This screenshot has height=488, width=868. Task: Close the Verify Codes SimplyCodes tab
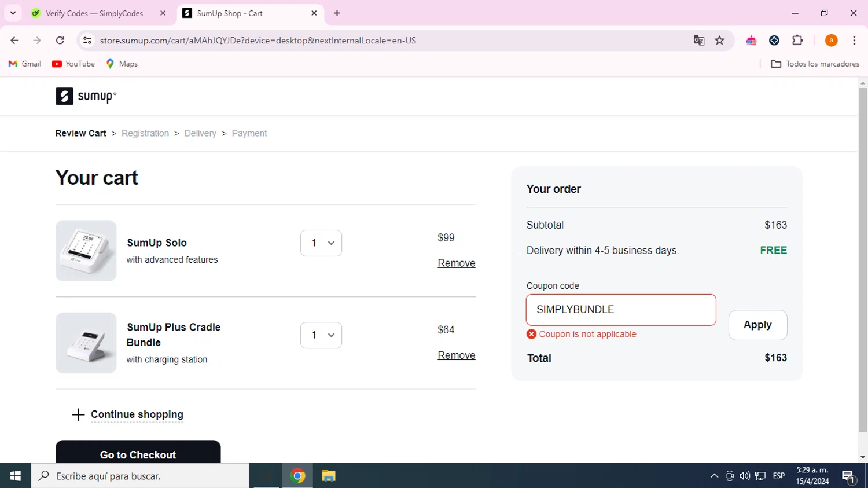point(163,13)
